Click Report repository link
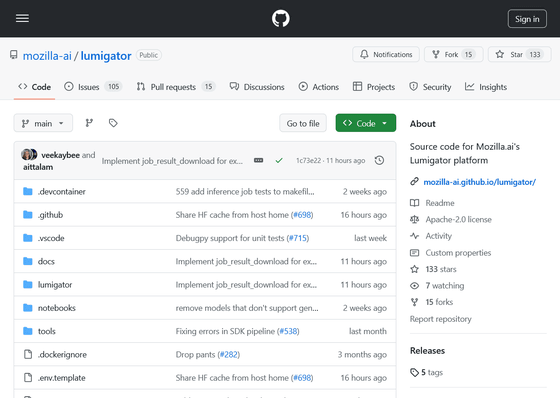 coord(440,319)
